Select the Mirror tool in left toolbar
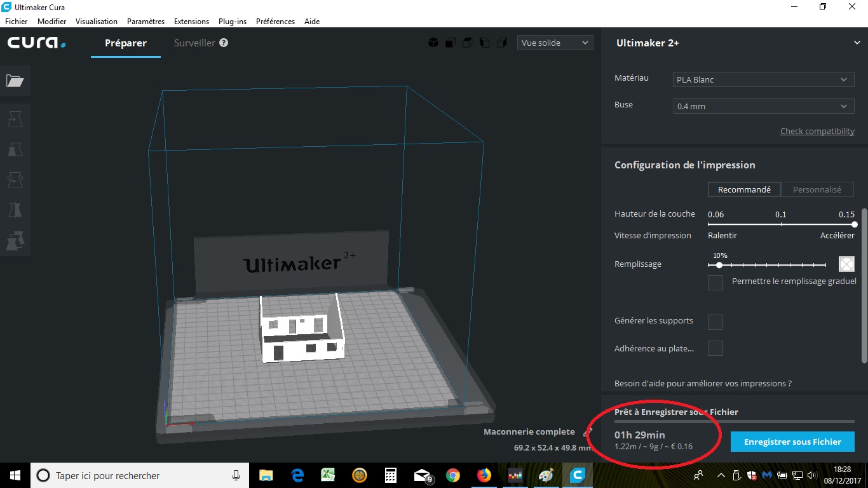868x488 pixels. tap(15, 210)
